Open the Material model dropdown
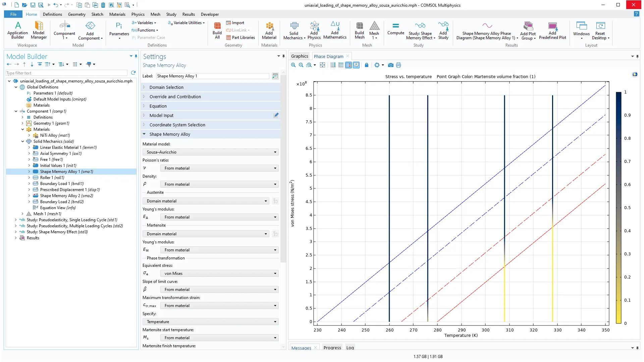 [210, 152]
